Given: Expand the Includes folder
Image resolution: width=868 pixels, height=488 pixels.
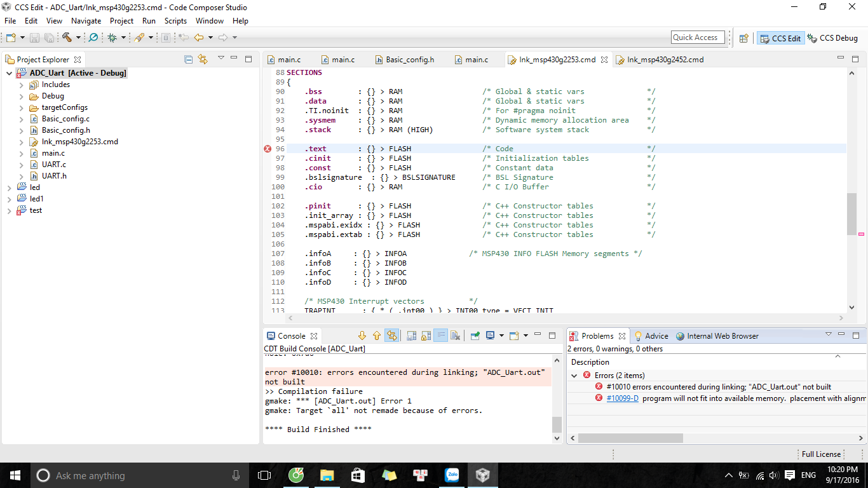Looking at the screenshot, I should pyautogui.click(x=21, y=85).
